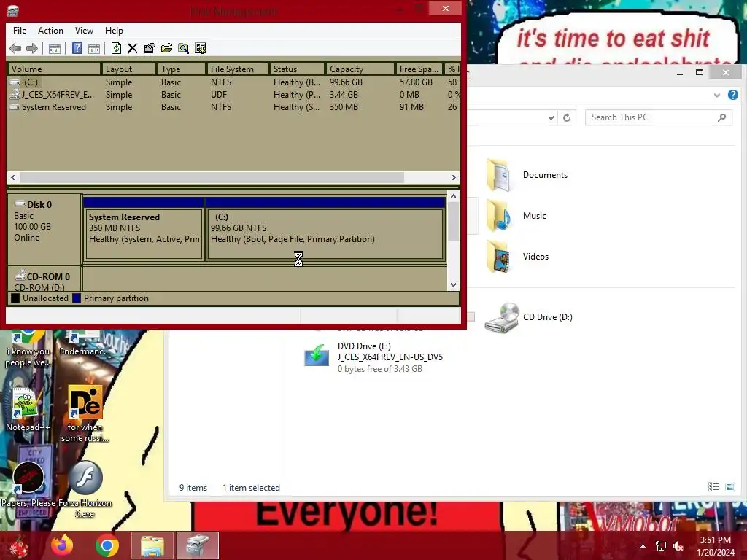Select the (C:) volume row
Viewport: 747px width, 560px height.
(233, 82)
